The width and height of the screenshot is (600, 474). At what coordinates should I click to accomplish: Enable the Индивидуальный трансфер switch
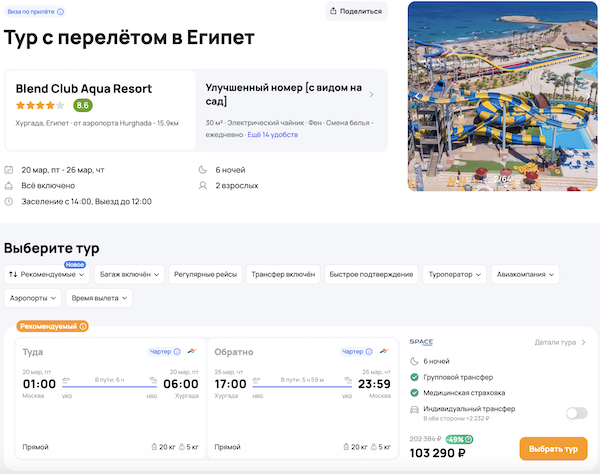[575, 413]
